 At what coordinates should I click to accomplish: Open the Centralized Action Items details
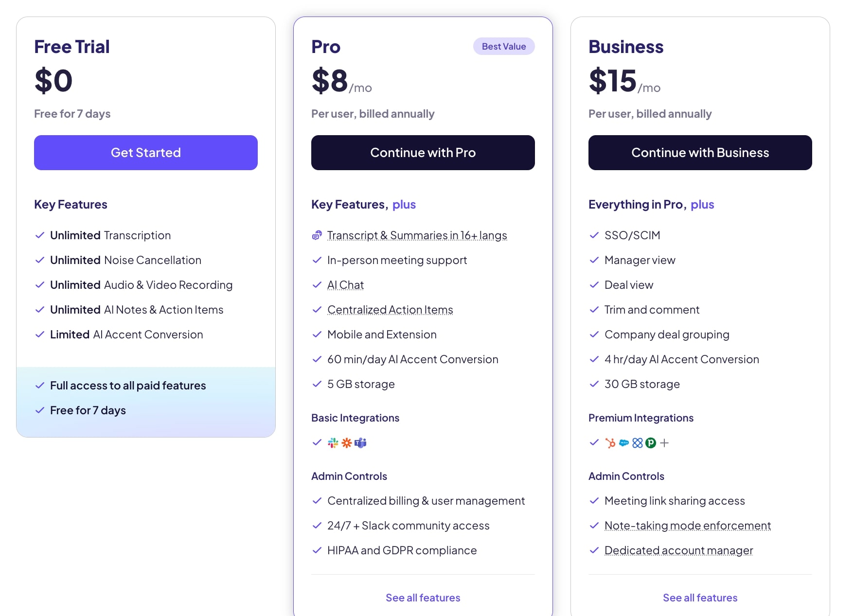coord(390,310)
